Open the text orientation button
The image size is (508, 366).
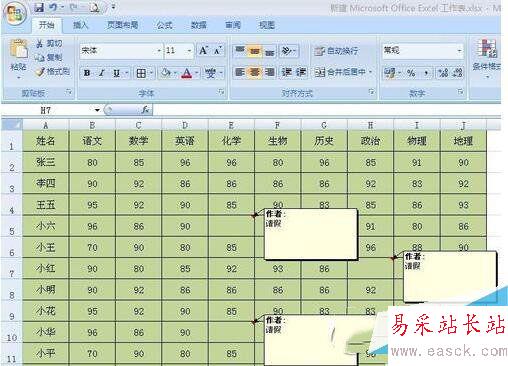[x=288, y=51]
